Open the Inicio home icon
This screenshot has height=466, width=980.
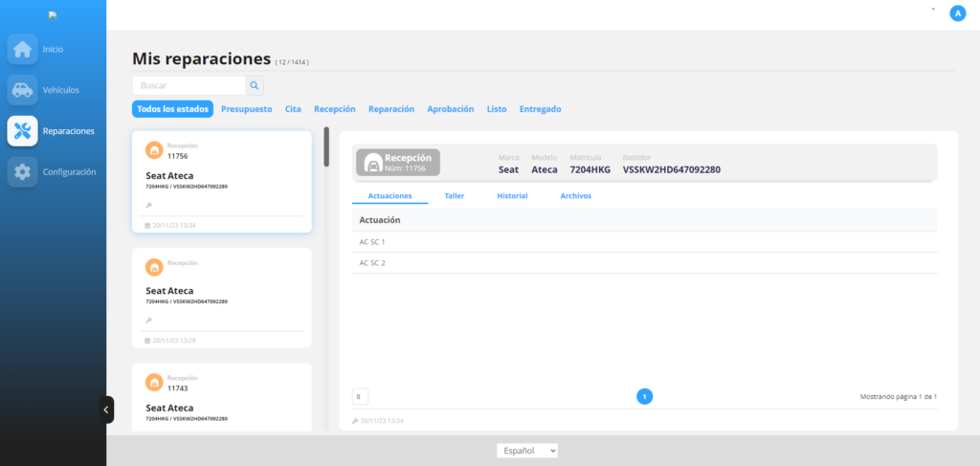[x=23, y=50]
